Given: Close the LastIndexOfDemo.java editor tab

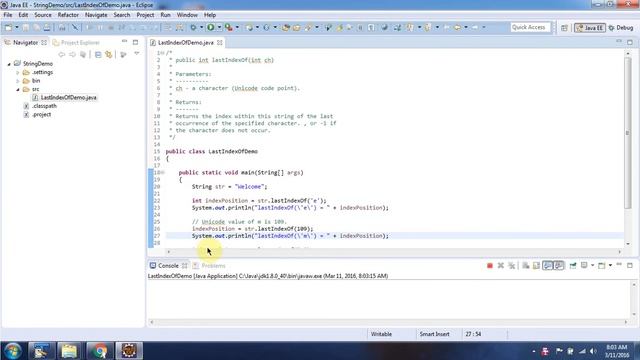Looking at the screenshot, I should [220, 42].
